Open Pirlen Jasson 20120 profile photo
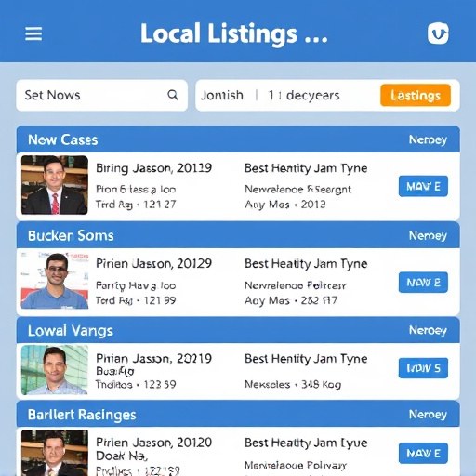 coord(55,453)
